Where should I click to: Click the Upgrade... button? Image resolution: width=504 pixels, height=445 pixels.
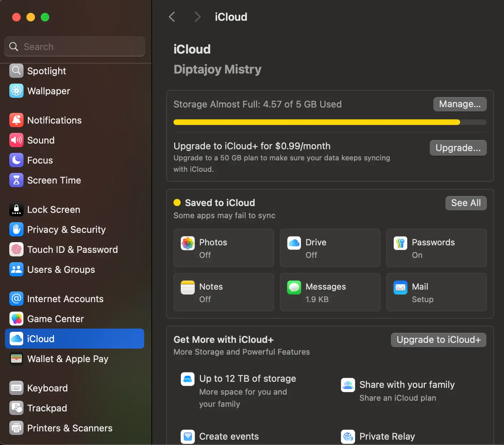(x=458, y=148)
